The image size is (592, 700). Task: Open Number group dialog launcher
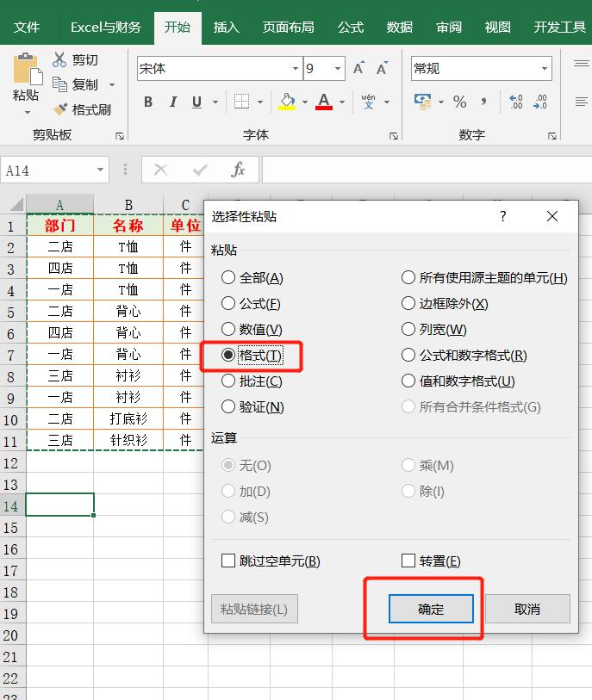pos(552,136)
